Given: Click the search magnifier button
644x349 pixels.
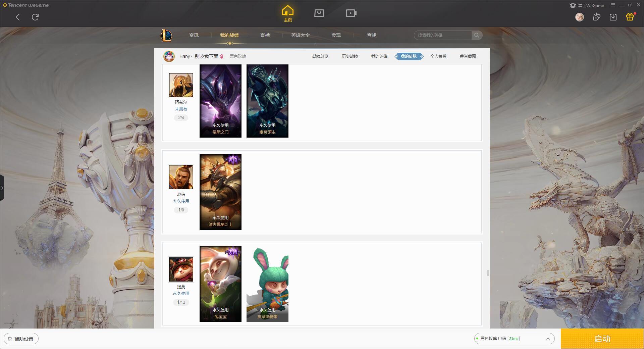Looking at the screenshot, I should (x=477, y=35).
